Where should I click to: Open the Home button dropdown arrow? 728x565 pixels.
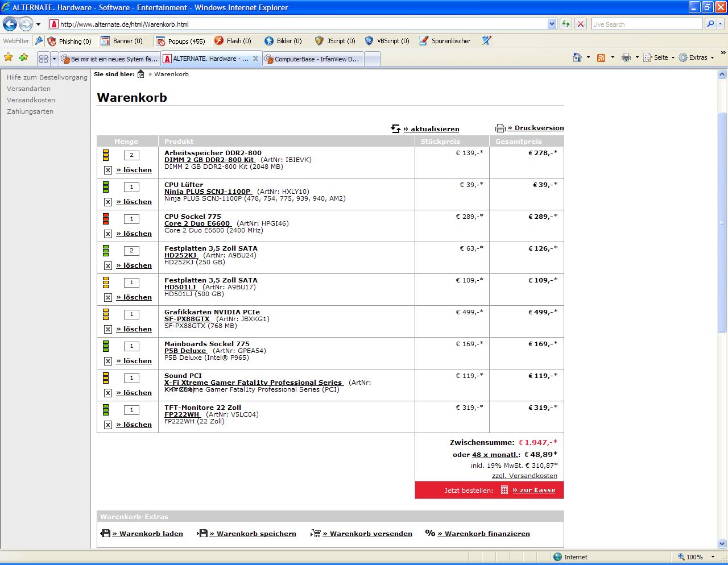[588, 57]
